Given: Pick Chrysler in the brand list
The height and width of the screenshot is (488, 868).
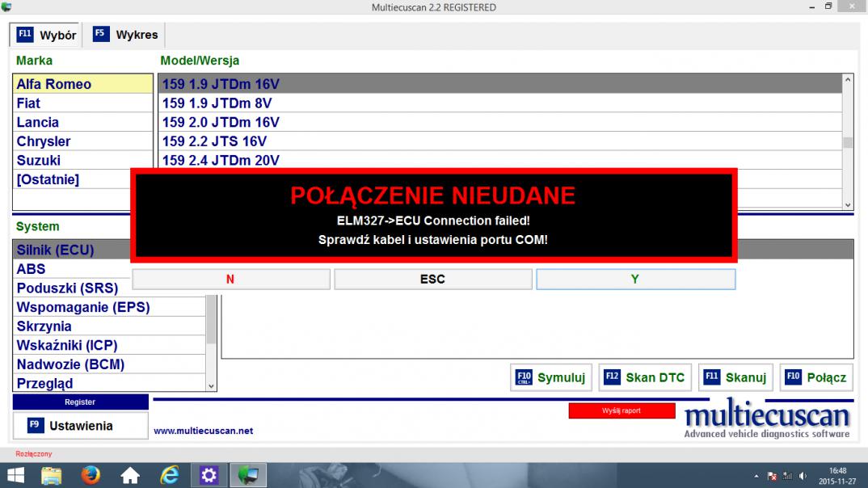Looking at the screenshot, I should coord(83,141).
